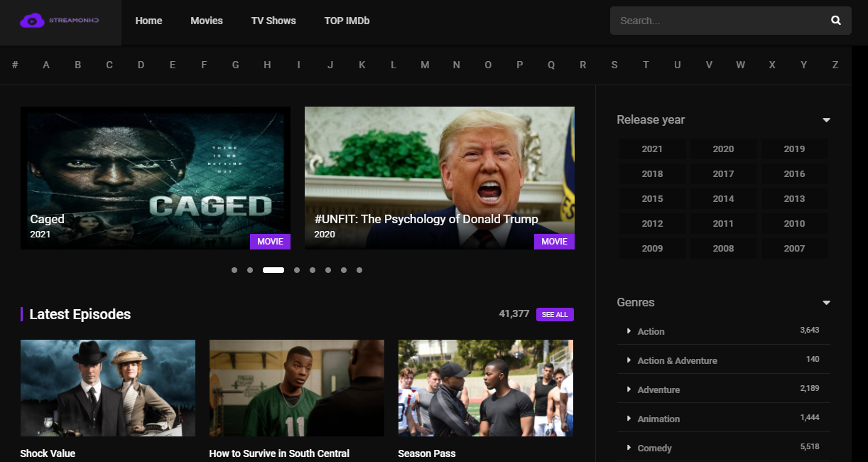Open the Movies menu item
Screen dimensions: 868x462
tap(207, 21)
